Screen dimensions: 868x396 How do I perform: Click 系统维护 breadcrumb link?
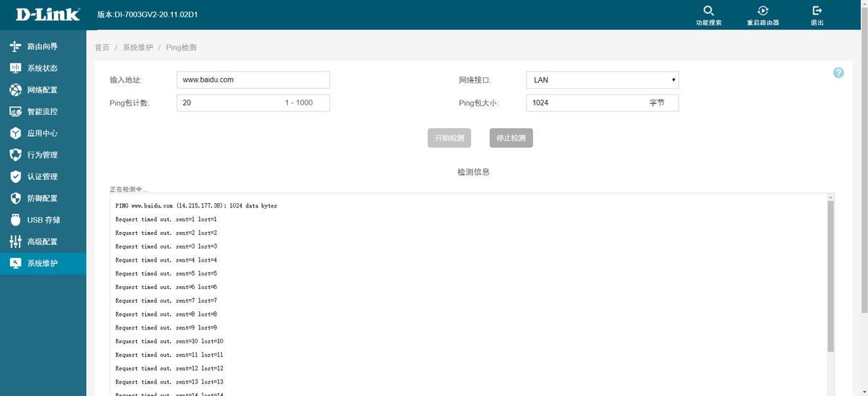[137, 48]
